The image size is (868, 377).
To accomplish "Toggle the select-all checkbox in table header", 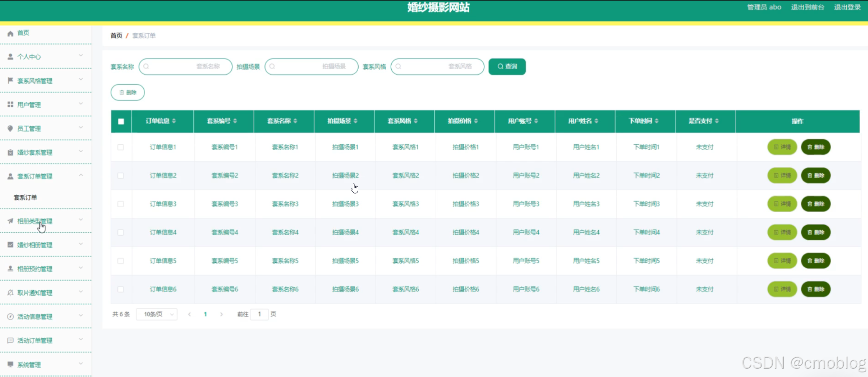I will coord(121,121).
